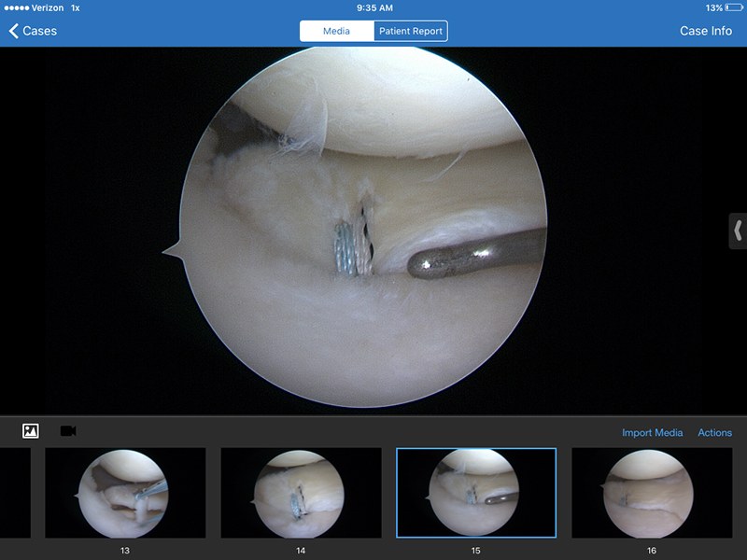Go back to Cases list

pyautogui.click(x=33, y=31)
